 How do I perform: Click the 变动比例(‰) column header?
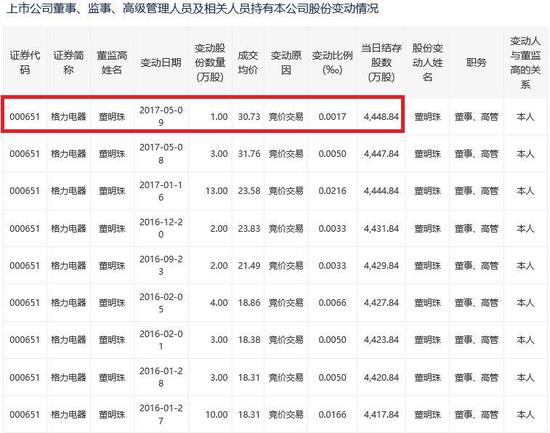(332, 62)
